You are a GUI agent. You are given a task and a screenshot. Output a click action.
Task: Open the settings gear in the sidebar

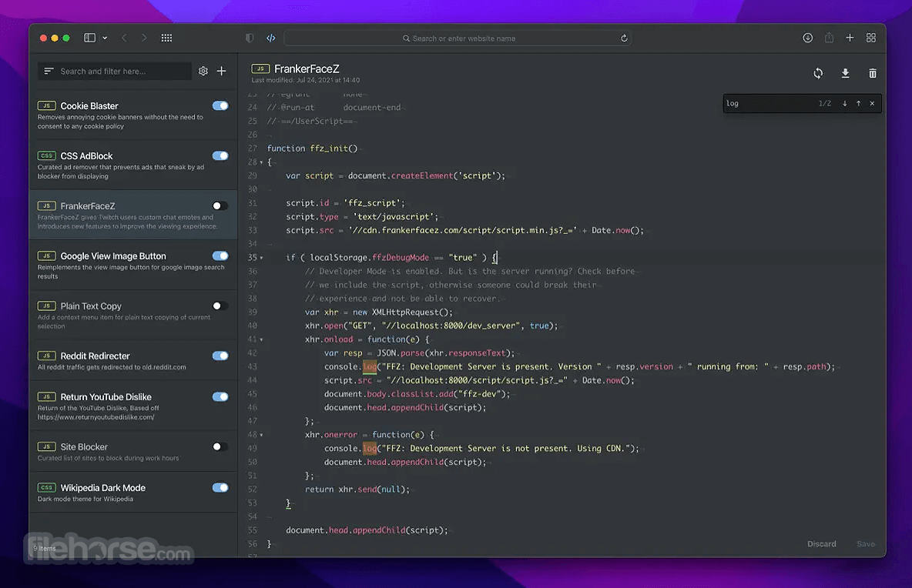pyautogui.click(x=203, y=71)
